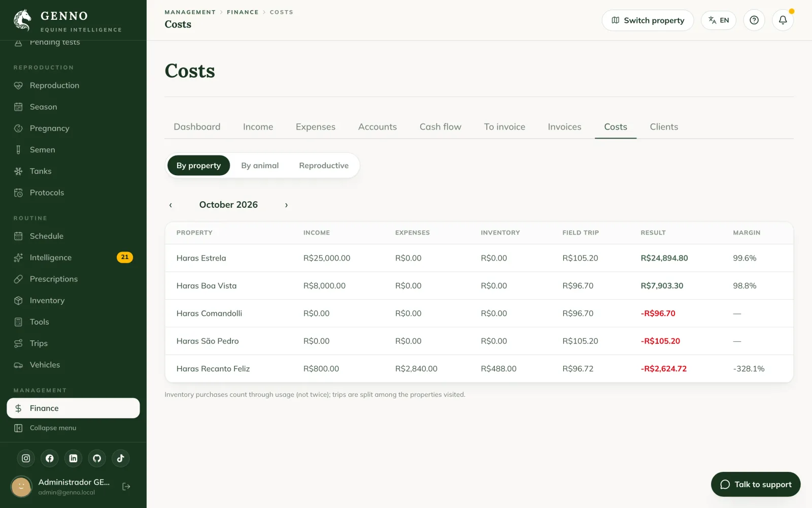This screenshot has width=812, height=508.
Task: Open the EN language selector
Action: [719, 20]
